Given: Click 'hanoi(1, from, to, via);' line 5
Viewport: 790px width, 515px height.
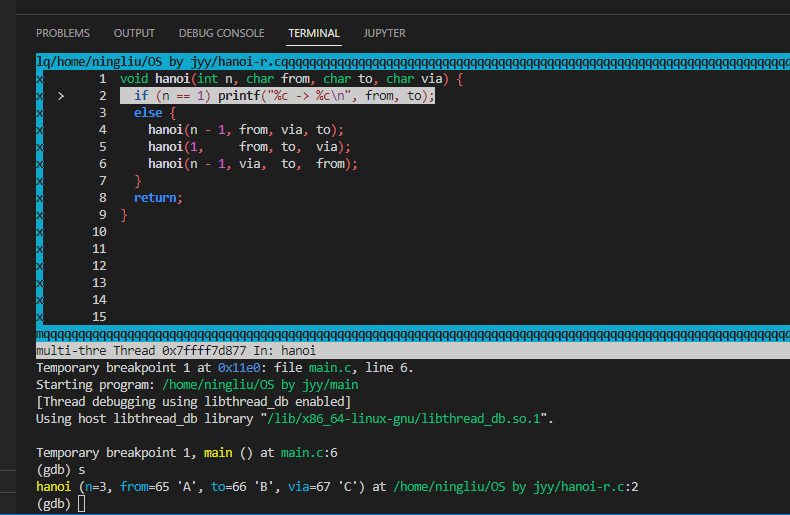Looking at the screenshot, I should point(249,147).
